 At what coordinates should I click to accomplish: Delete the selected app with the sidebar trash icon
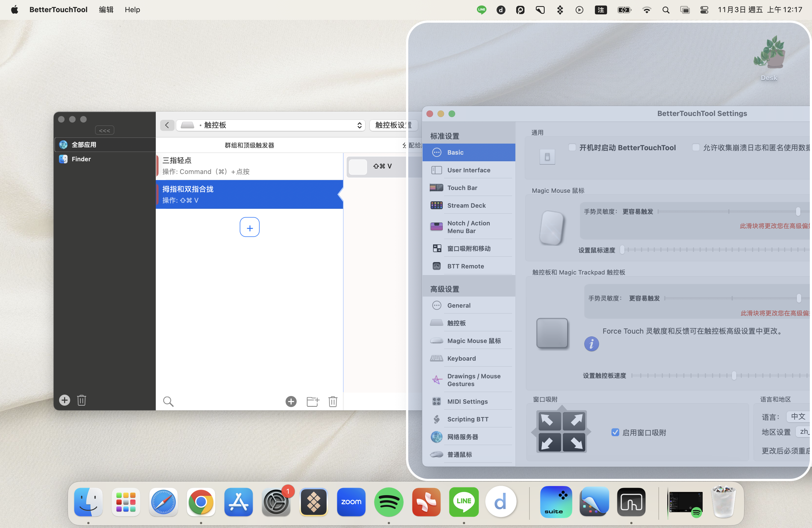(x=81, y=400)
